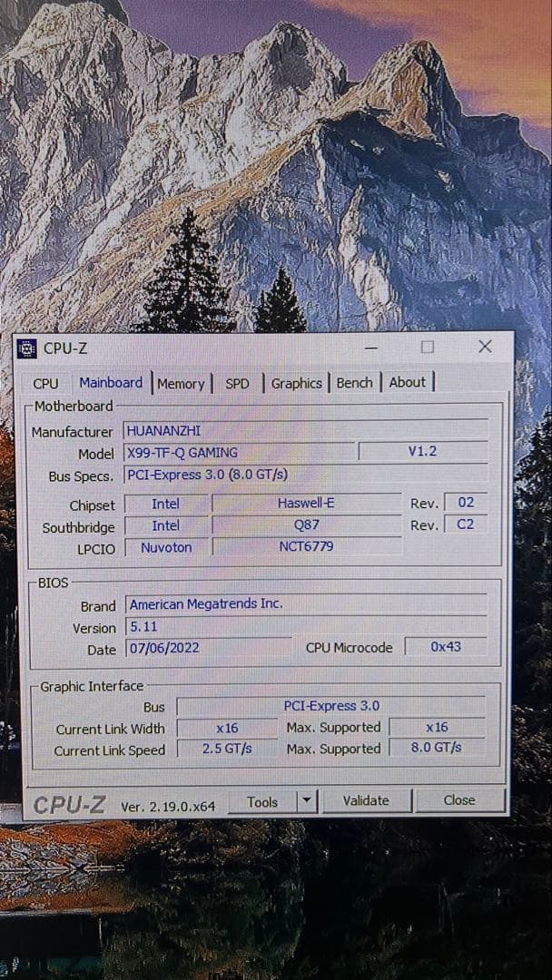Viewport: 552px width, 980px height.
Task: Click the Nuvoton LPCIO vendor field
Action: click(166, 547)
